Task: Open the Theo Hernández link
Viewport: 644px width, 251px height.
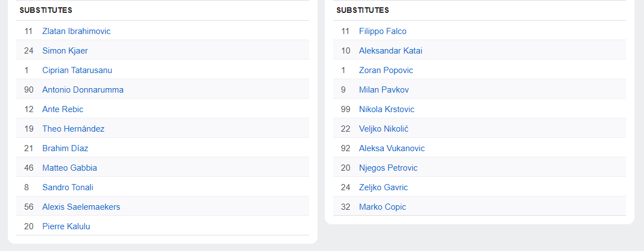Action: coord(73,129)
